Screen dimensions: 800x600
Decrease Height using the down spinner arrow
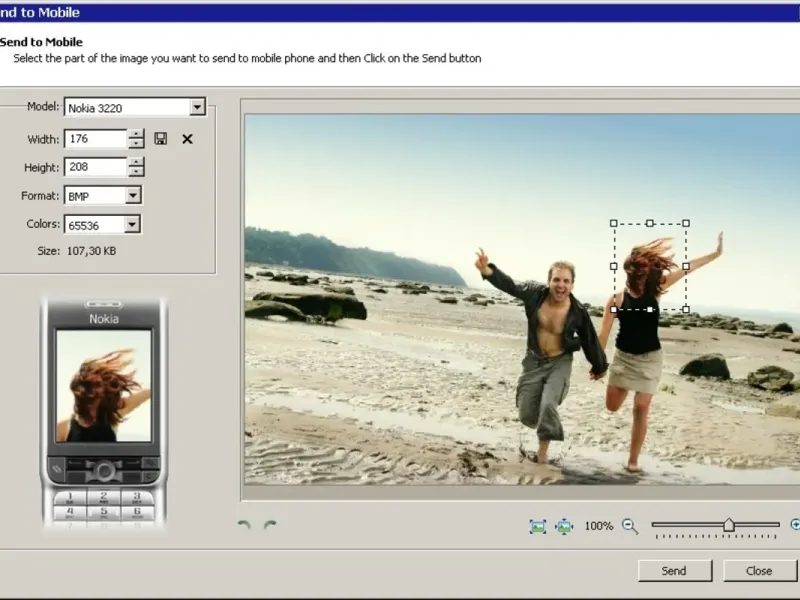(x=136, y=173)
